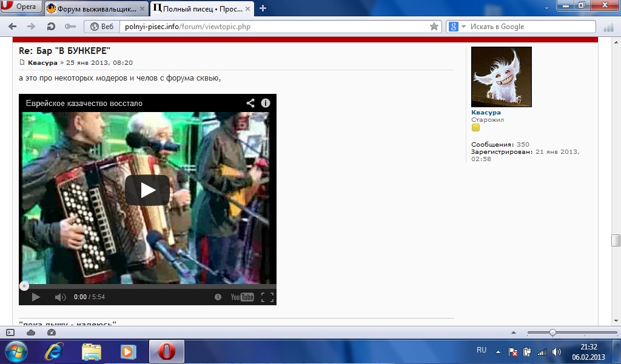Show hidden tray icons arrow
Image resolution: width=621 pixels, height=364 pixels.
click(498, 352)
